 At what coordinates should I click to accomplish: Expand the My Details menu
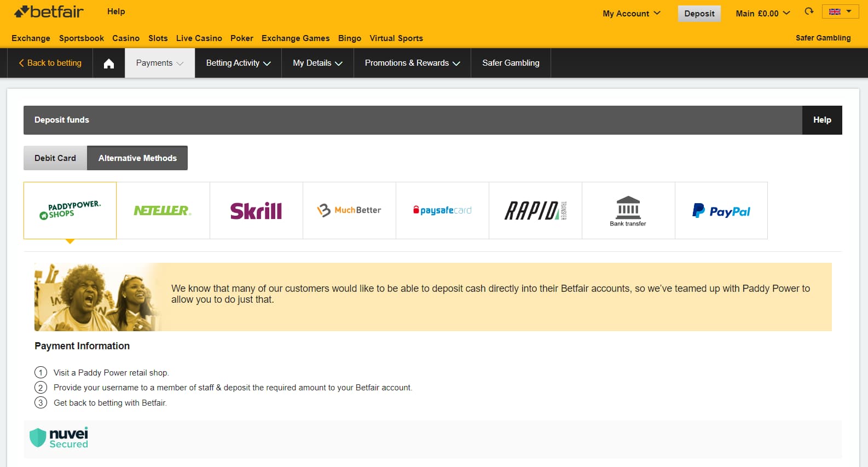tap(317, 63)
